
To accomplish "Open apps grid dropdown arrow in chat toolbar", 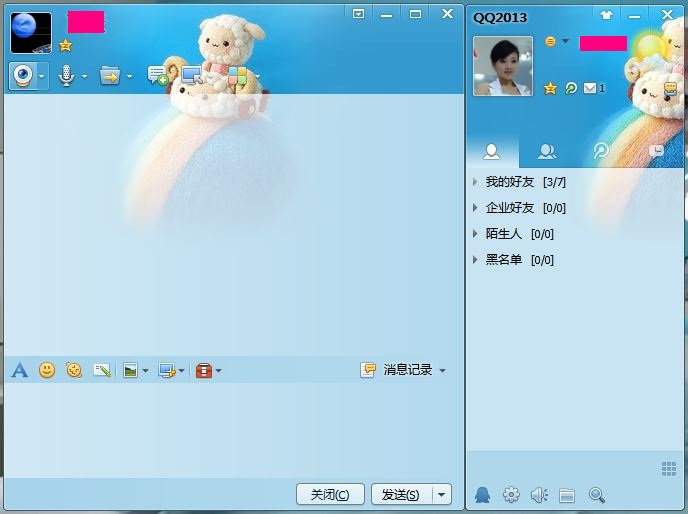I will (258, 76).
